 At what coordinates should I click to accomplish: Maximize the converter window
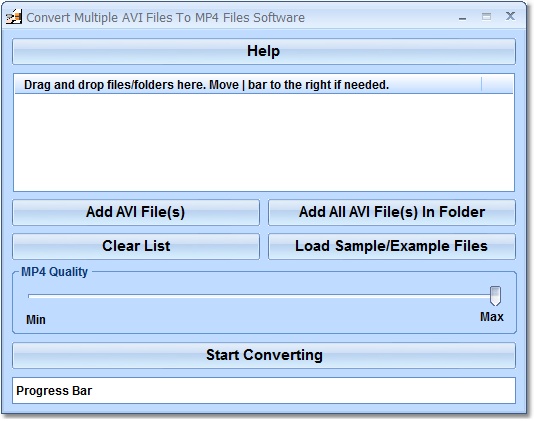pos(486,17)
